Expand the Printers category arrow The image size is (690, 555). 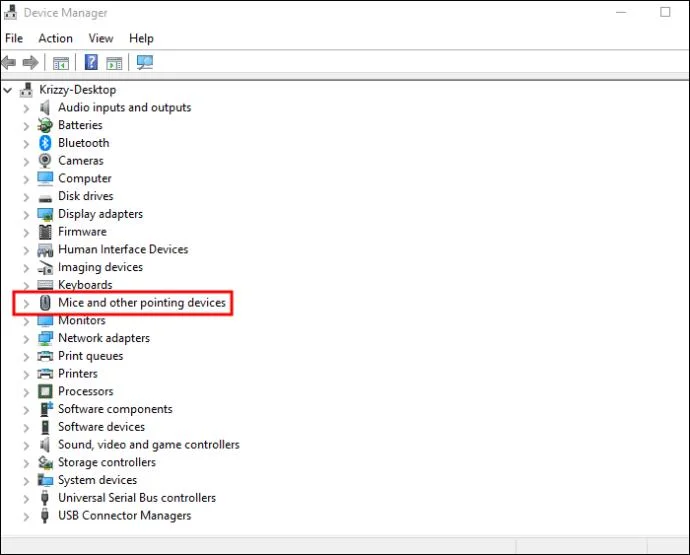click(x=26, y=375)
